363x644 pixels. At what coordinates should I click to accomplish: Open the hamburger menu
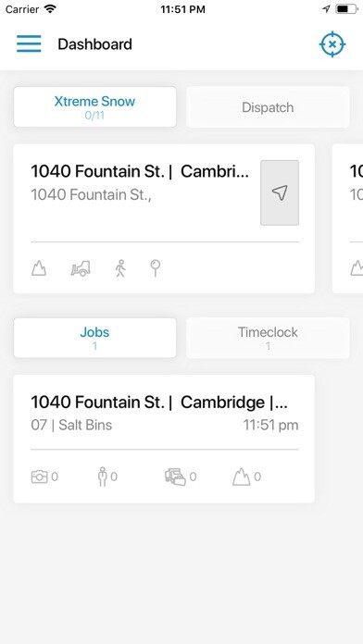[29, 43]
